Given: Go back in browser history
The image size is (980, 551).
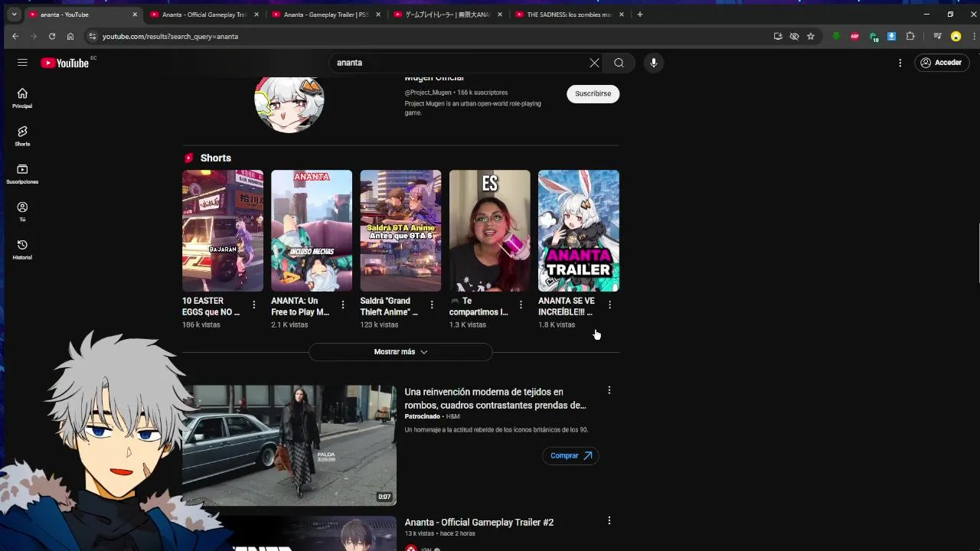Looking at the screenshot, I should point(15,36).
